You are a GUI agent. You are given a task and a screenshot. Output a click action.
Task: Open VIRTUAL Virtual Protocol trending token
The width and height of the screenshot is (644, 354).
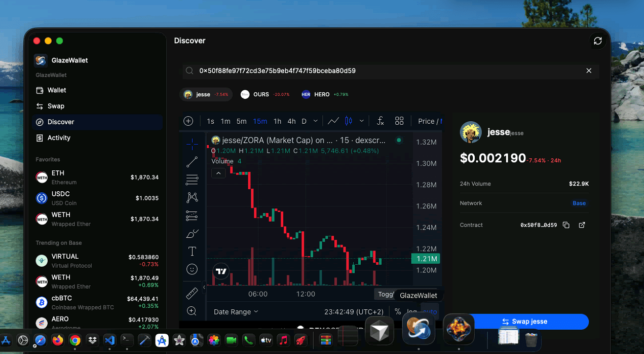(x=97, y=261)
